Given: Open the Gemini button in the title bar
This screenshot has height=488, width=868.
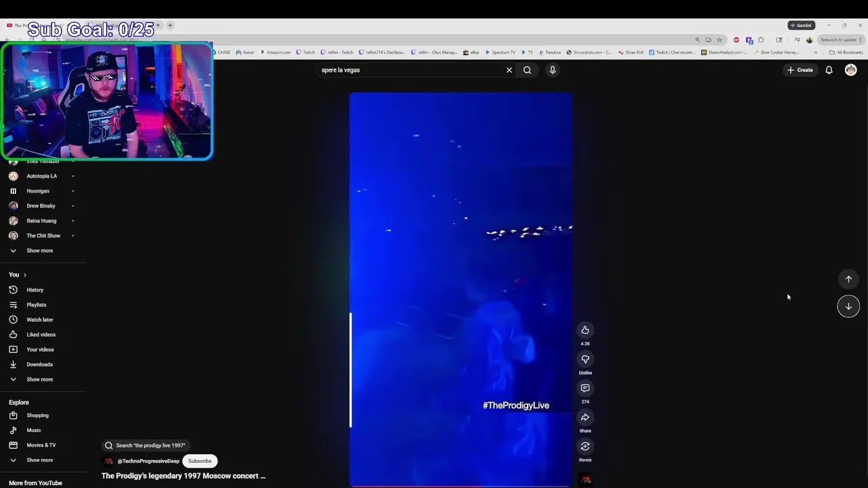Looking at the screenshot, I should [802, 25].
